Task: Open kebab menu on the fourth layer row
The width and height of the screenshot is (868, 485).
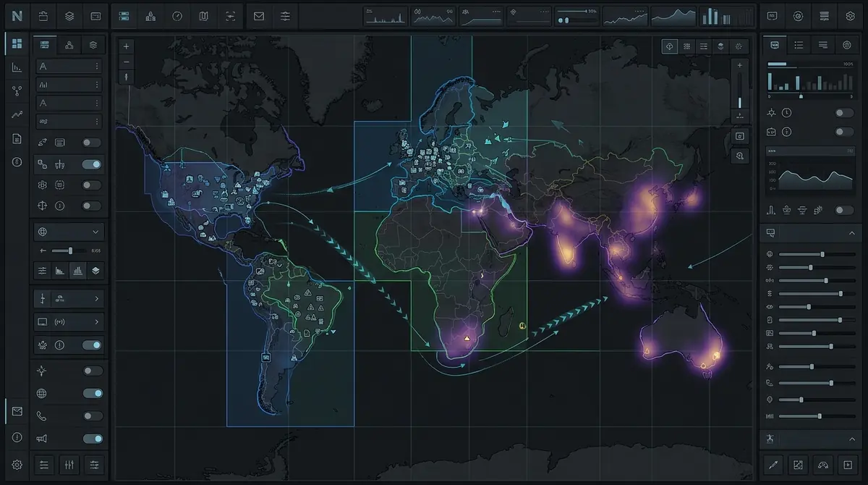Action: click(x=97, y=122)
